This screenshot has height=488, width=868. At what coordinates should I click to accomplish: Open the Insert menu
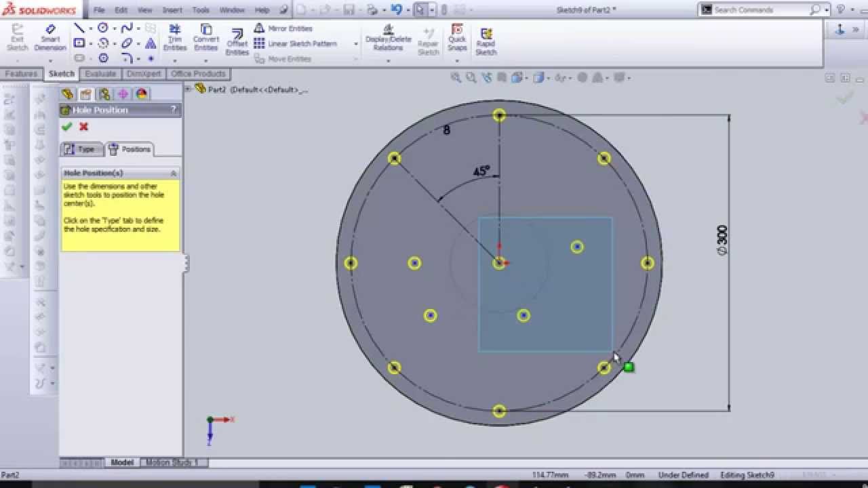coord(172,10)
